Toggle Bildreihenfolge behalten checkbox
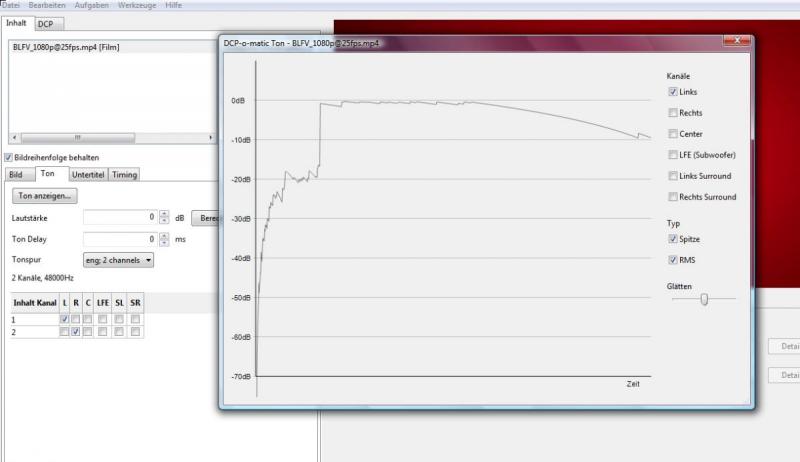 click(x=9, y=158)
